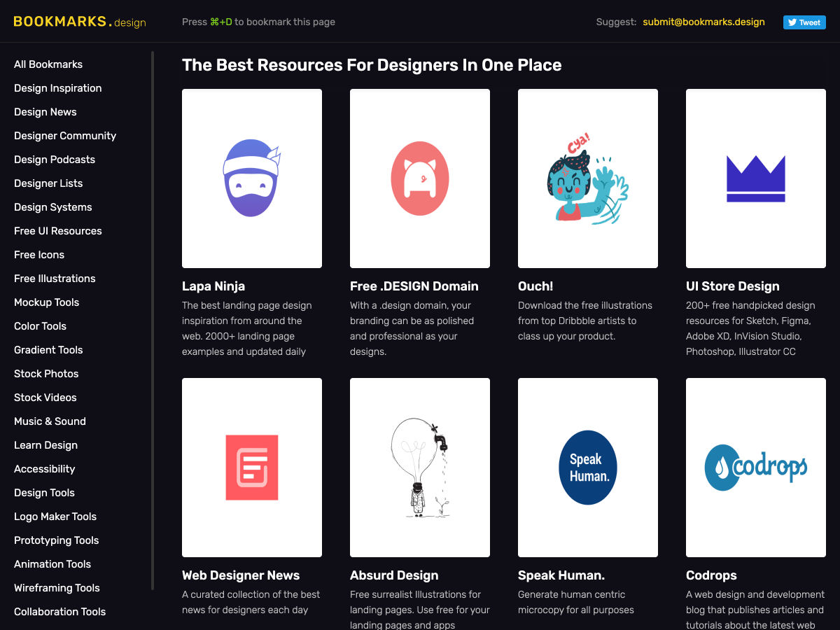Screen dimensions: 840x630
Task: Open the Wireframing Tools sidebar item
Action: pyautogui.click(x=57, y=588)
